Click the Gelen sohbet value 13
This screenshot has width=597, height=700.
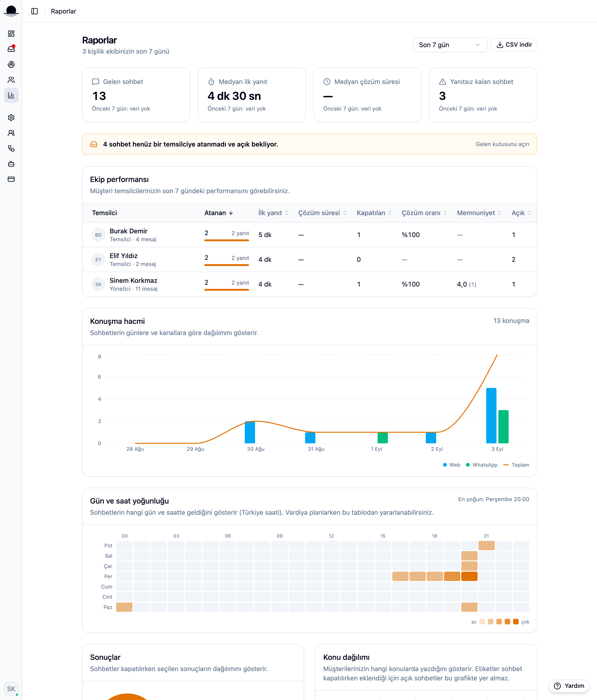click(x=99, y=96)
